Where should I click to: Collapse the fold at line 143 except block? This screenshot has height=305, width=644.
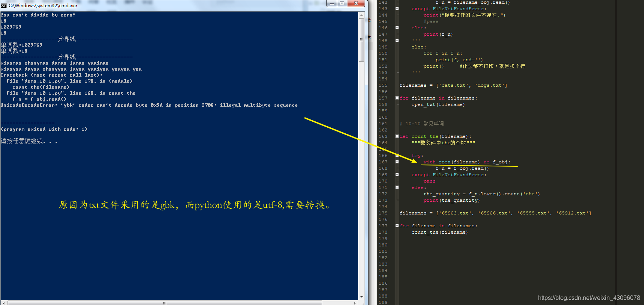397,9
